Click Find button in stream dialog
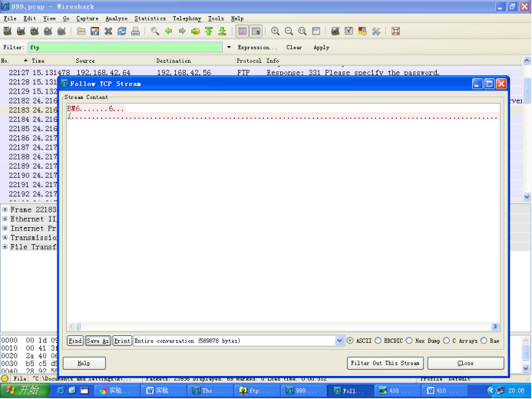 [x=75, y=341]
